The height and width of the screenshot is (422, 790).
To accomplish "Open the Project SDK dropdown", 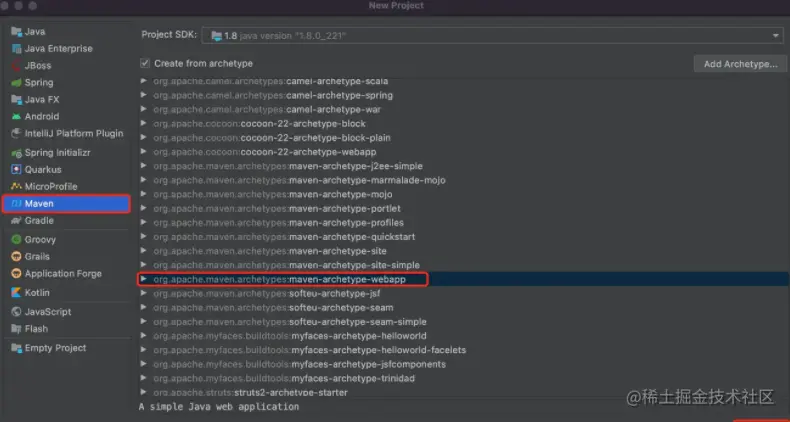I will (x=492, y=36).
